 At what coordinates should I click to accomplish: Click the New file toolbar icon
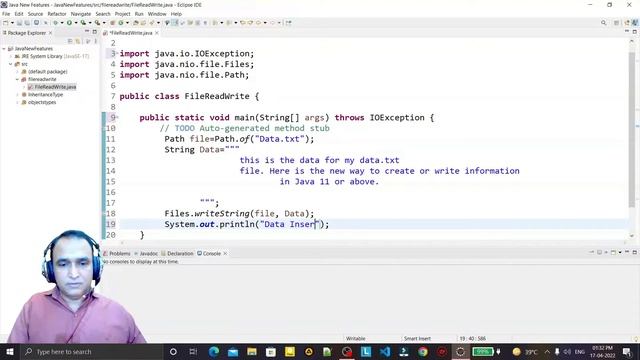[x=6, y=23]
